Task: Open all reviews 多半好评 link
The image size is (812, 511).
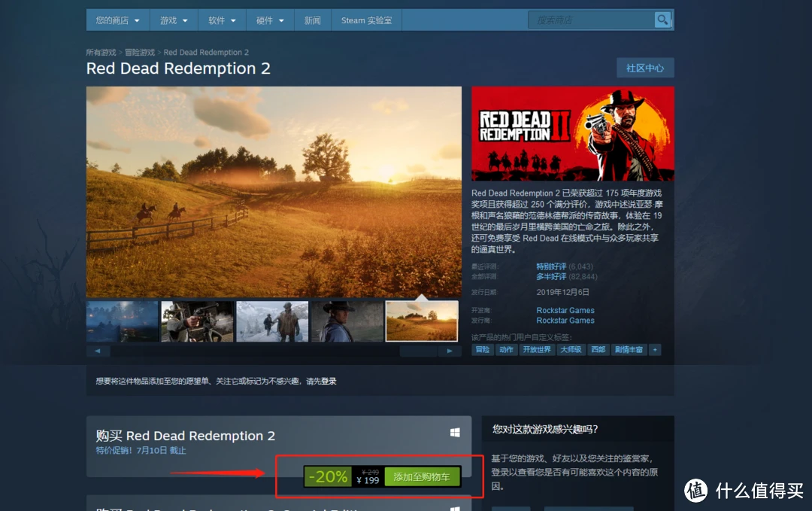Action: pyautogui.click(x=551, y=277)
